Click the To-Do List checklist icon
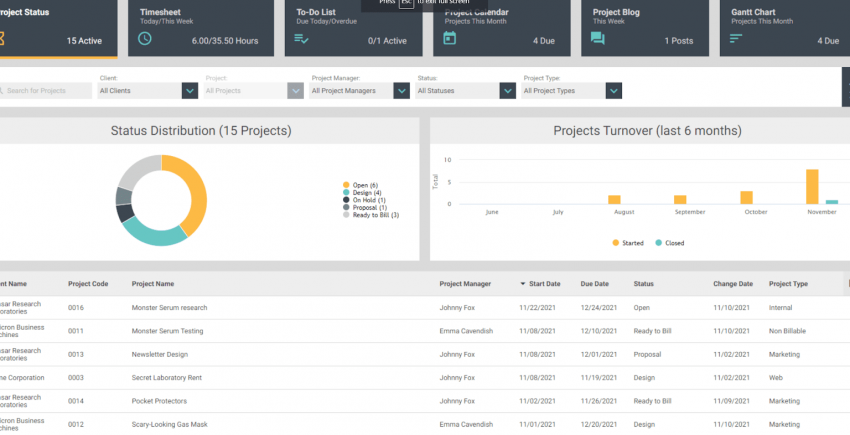The height and width of the screenshot is (435, 850). coord(297,39)
